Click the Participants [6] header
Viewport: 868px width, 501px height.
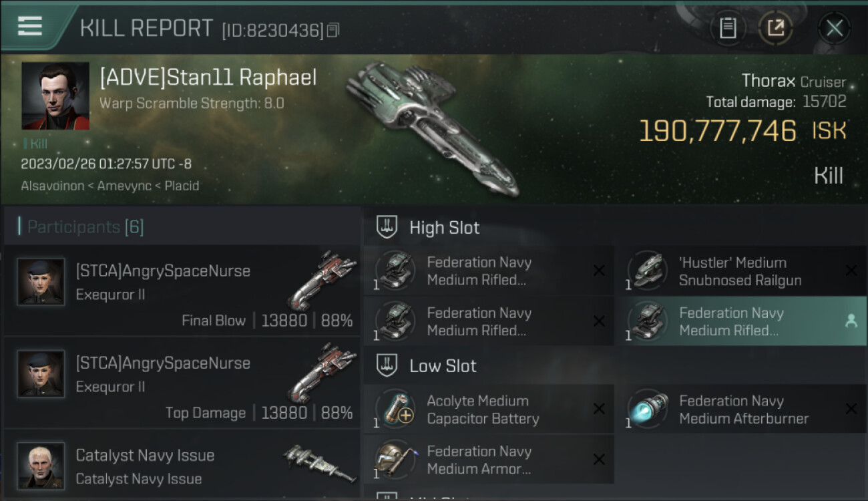pyautogui.click(x=81, y=227)
